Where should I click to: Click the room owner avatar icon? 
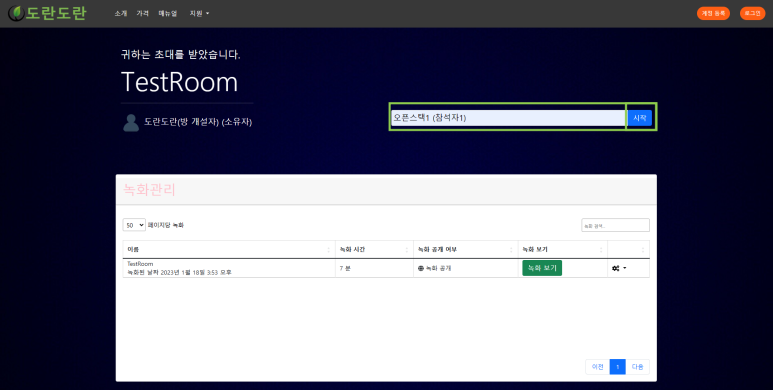[x=131, y=123]
